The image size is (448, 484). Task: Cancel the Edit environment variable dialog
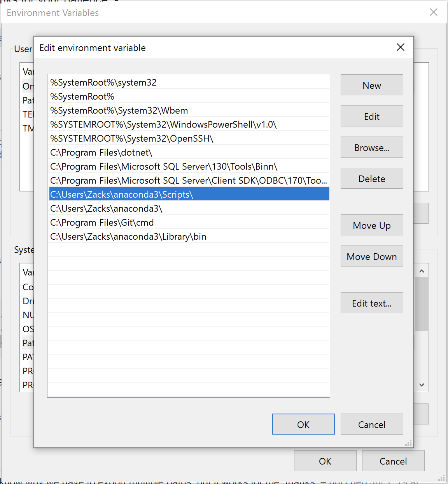tap(372, 424)
